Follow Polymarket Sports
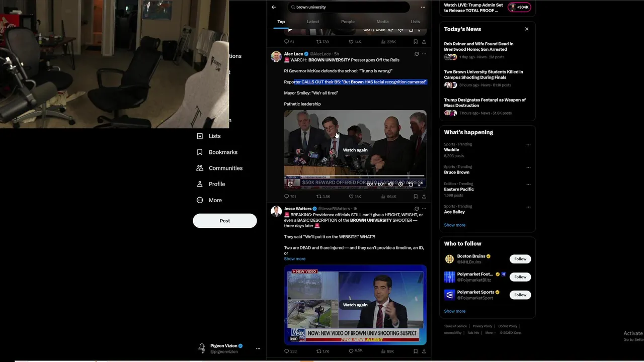This screenshot has width=644, height=362. (x=520, y=295)
